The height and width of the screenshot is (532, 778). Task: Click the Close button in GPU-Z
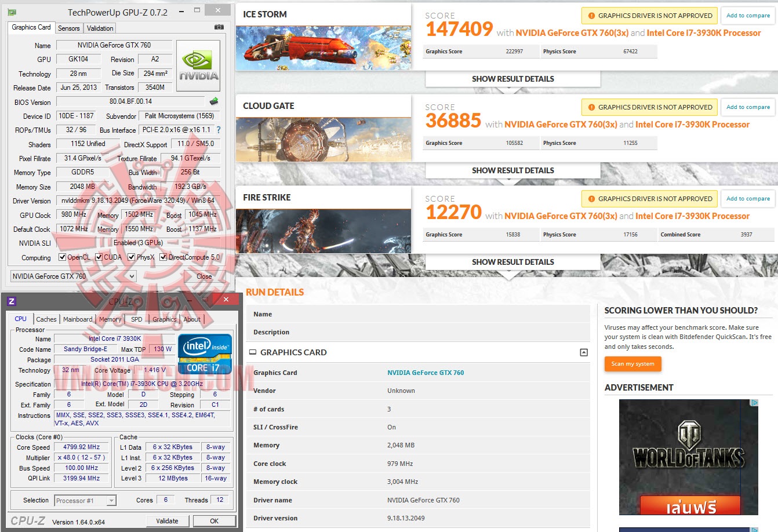pyautogui.click(x=204, y=276)
